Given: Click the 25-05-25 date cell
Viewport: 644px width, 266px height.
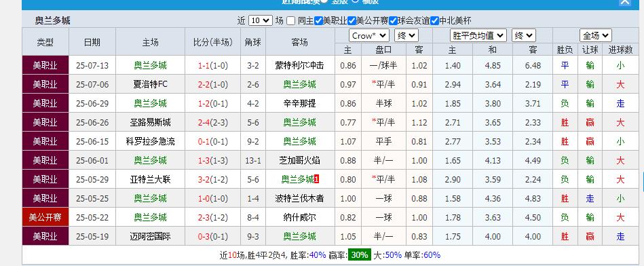Looking at the screenshot, I should point(92,198).
